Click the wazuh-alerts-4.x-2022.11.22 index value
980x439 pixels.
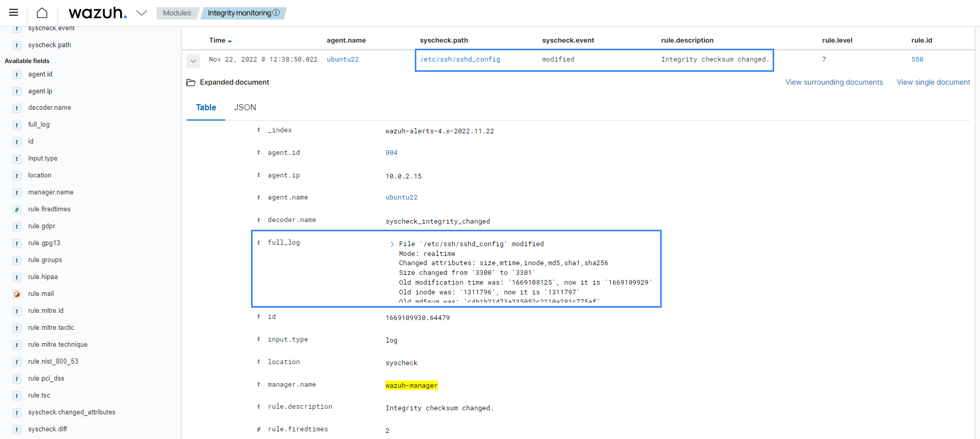click(439, 131)
